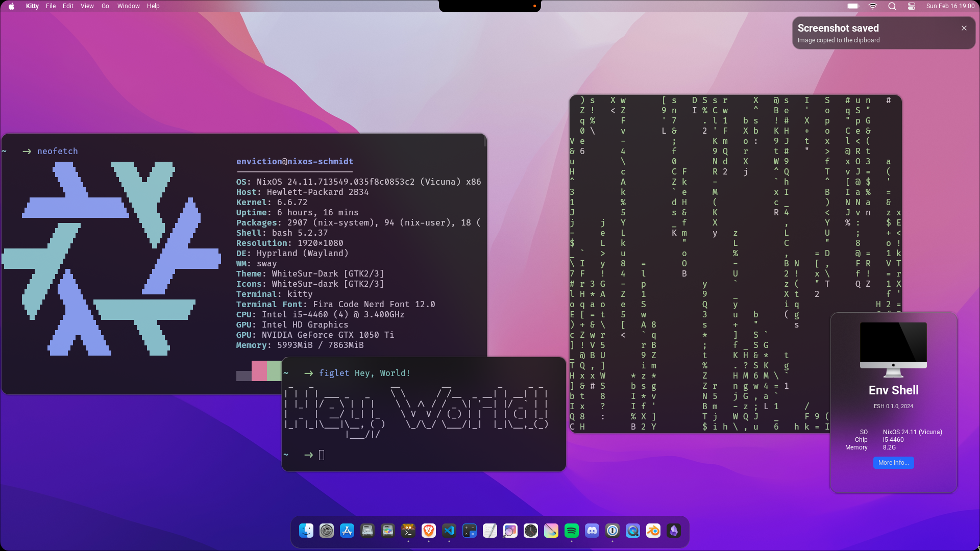Open Blender from the dock
This screenshot has height=551, width=980.
coord(653,531)
